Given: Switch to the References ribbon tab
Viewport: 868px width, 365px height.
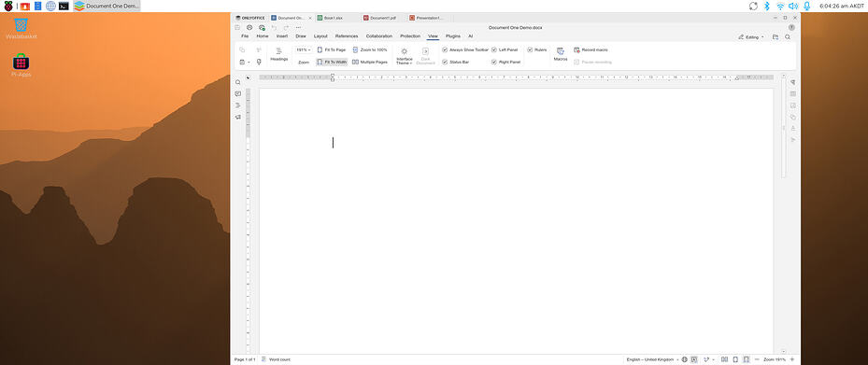Looking at the screenshot, I should pos(347,36).
